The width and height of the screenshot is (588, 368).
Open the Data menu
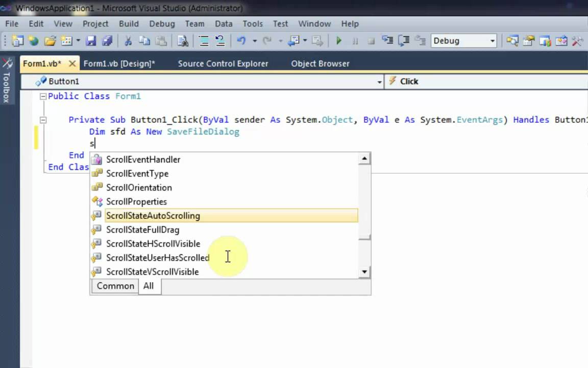(224, 24)
